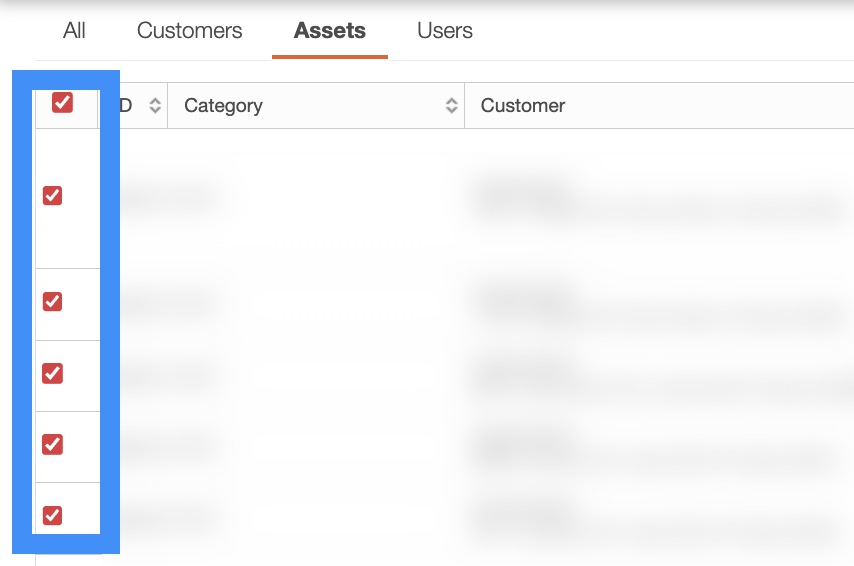The image size is (854, 566).
Task: Uncheck the last asset row checkbox
Action: pyautogui.click(x=53, y=515)
